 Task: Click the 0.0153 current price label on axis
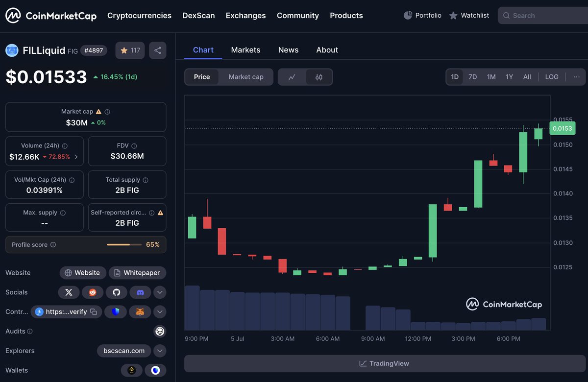click(x=562, y=128)
